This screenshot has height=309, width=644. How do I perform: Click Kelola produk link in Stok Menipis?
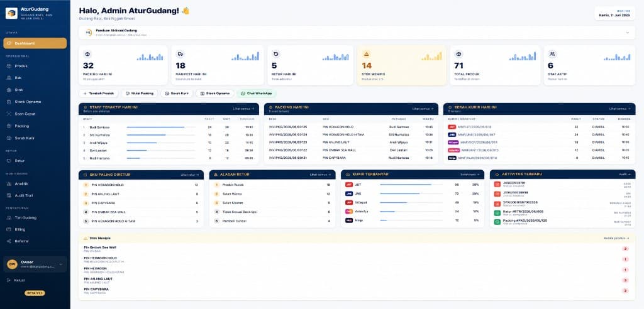(x=616, y=238)
